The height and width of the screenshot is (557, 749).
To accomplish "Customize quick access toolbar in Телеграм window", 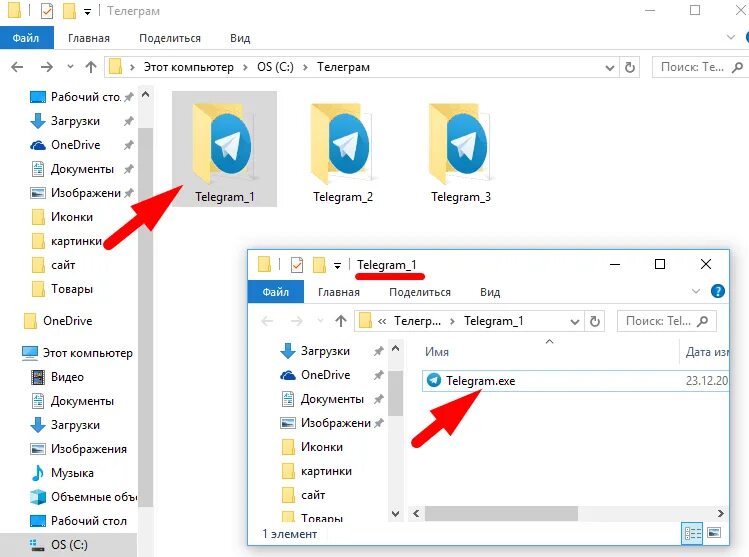I will pyautogui.click(x=87, y=11).
